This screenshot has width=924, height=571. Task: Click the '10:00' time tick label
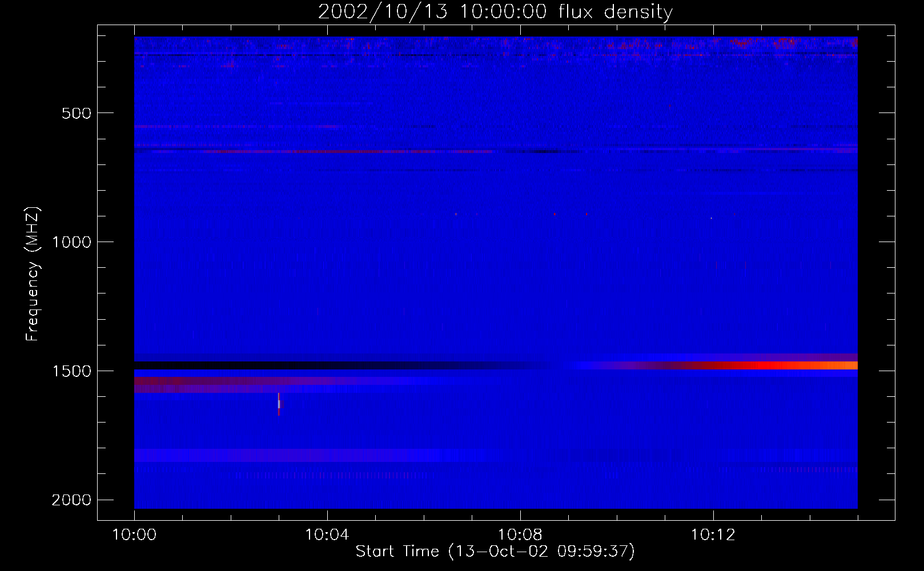[x=134, y=535]
